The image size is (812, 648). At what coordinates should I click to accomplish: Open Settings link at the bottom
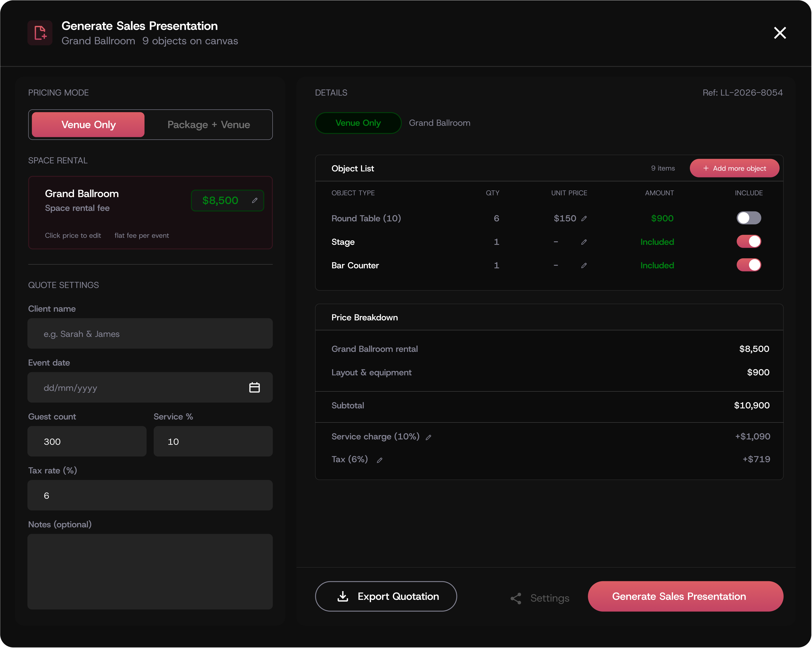click(540, 598)
